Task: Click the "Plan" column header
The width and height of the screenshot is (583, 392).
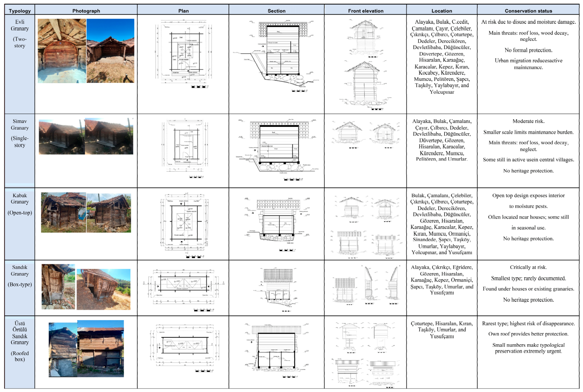Action: (x=183, y=11)
